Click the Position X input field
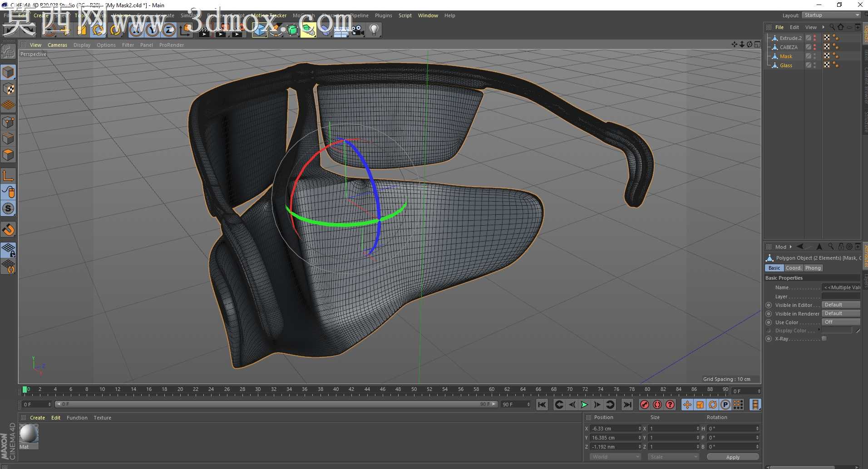The width and height of the screenshot is (868, 469). [x=616, y=429]
